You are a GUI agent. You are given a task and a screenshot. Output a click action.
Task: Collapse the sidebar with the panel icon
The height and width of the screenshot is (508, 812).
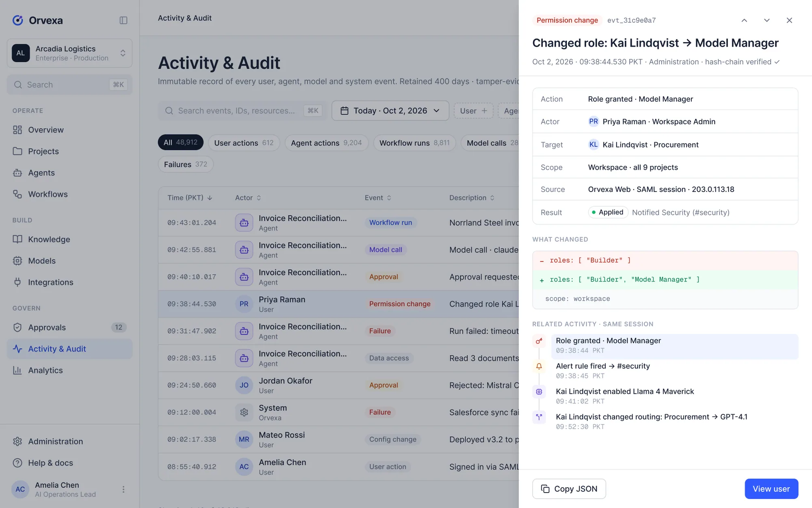123,20
